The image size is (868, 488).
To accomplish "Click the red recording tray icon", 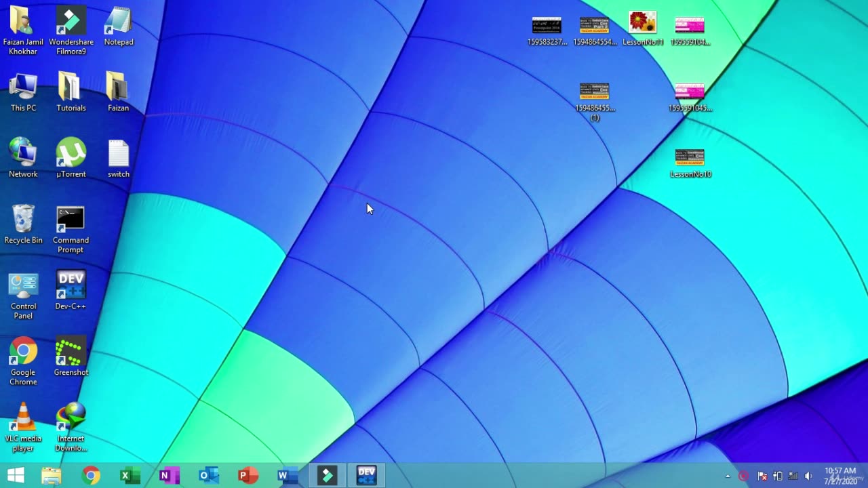I will point(743,476).
